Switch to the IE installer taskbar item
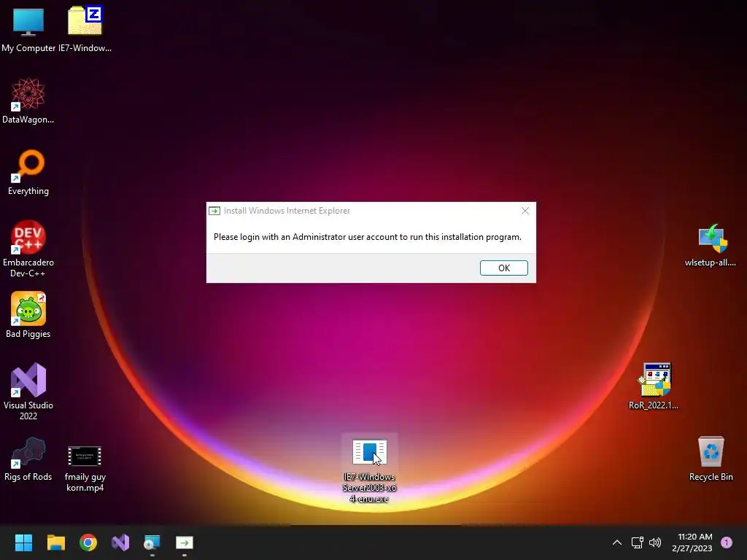Image resolution: width=747 pixels, height=560 pixels. (x=185, y=542)
